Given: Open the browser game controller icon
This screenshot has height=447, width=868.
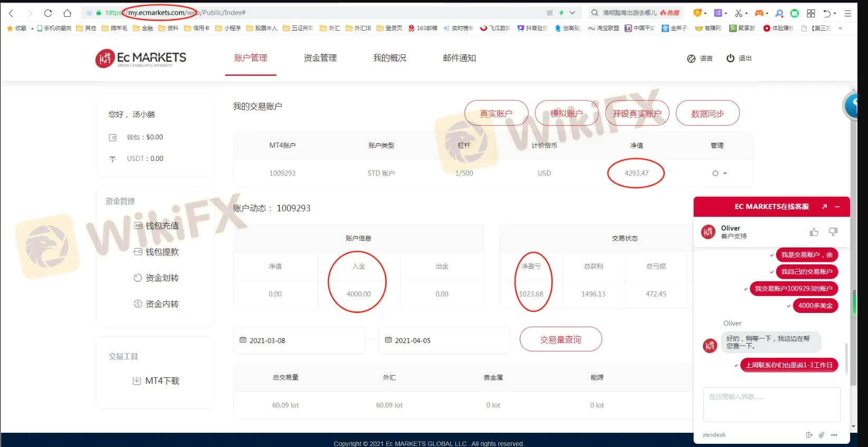Looking at the screenshot, I should pos(759,13).
